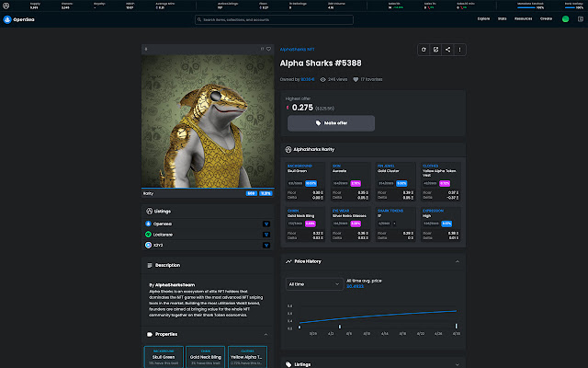Collapse the Price History section chevron
Viewport: 588px width, 368px height.
[458, 261]
